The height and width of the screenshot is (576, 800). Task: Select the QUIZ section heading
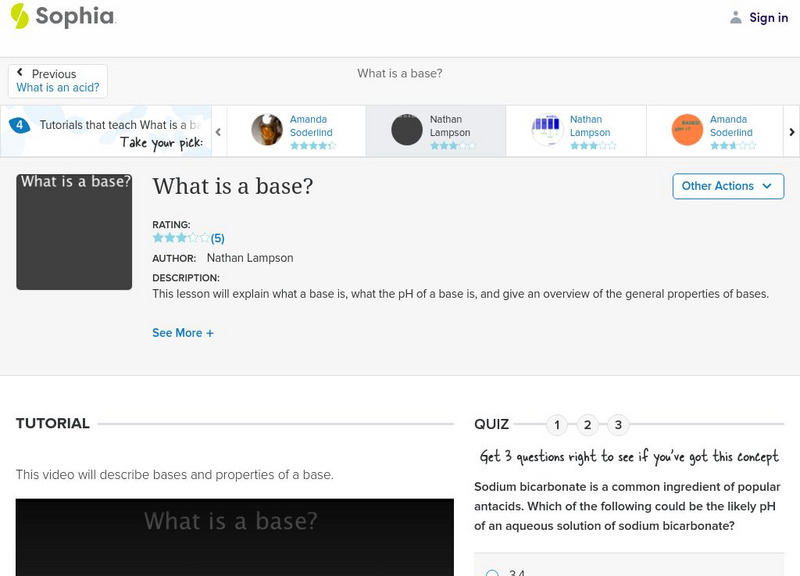tap(491, 424)
